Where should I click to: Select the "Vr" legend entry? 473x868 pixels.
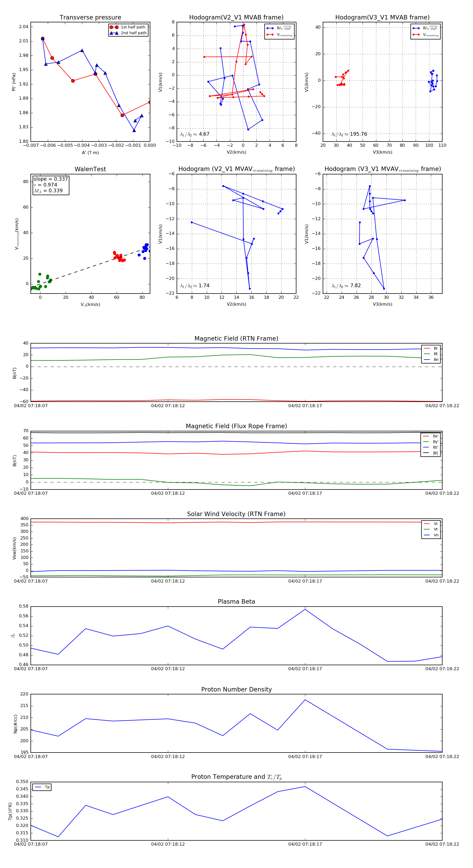coord(431,524)
